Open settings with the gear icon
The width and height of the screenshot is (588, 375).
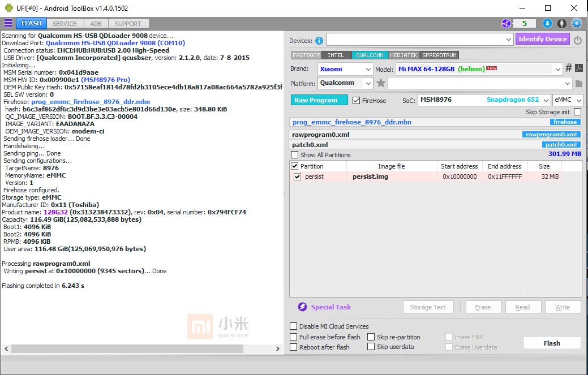(577, 23)
